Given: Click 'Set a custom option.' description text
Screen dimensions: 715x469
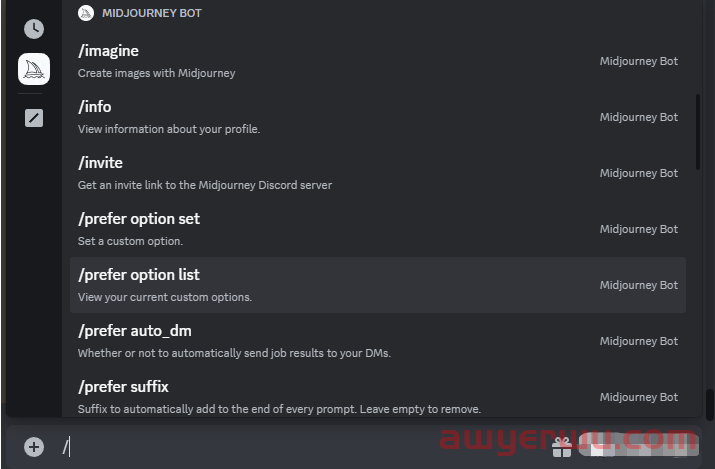Looking at the screenshot, I should coord(130,241).
